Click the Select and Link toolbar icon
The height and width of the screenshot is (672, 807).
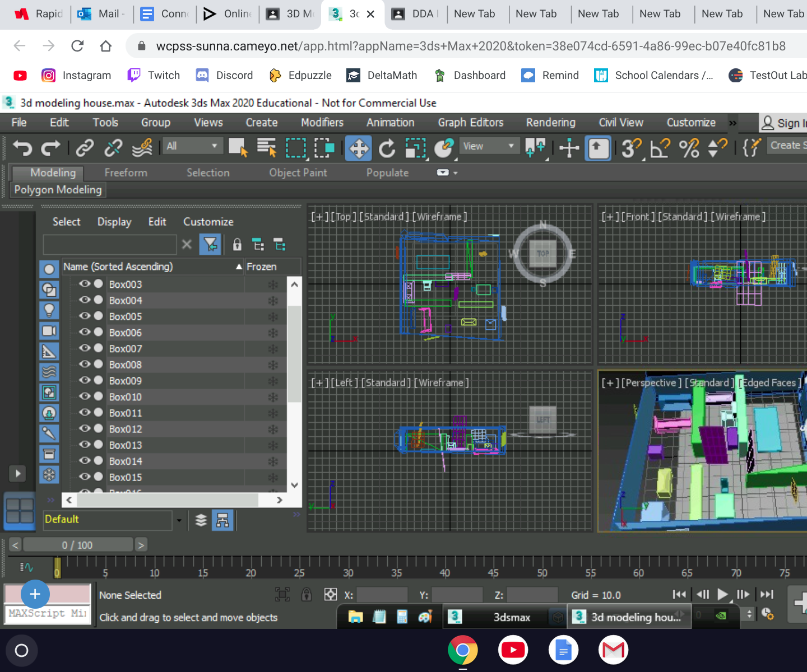pyautogui.click(x=85, y=147)
